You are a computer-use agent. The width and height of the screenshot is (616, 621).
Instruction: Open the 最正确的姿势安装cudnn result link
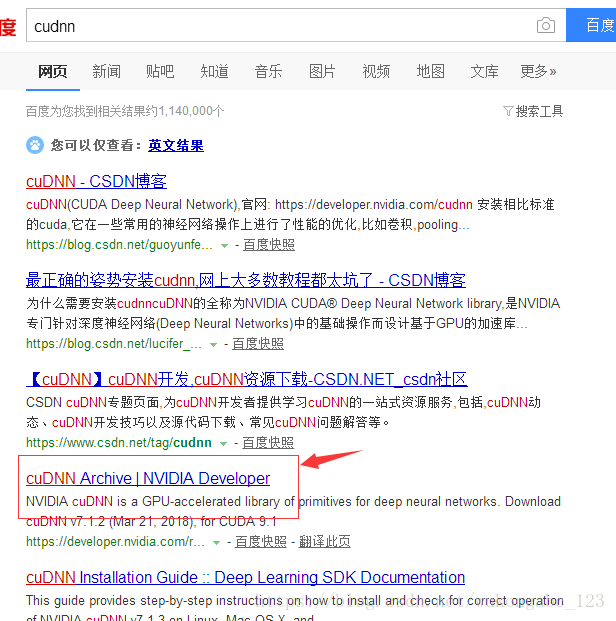coord(246,280)
